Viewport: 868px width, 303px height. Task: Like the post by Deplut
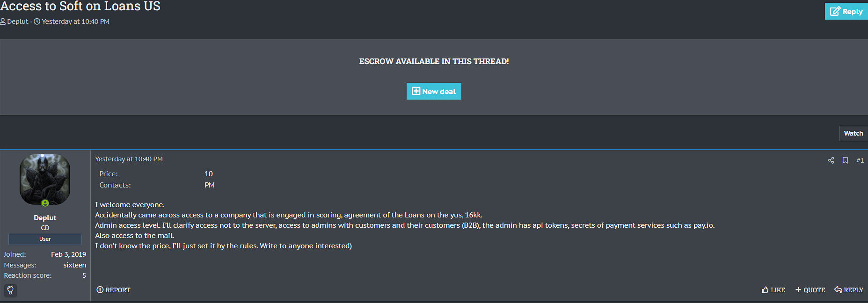tap(773, 290)
